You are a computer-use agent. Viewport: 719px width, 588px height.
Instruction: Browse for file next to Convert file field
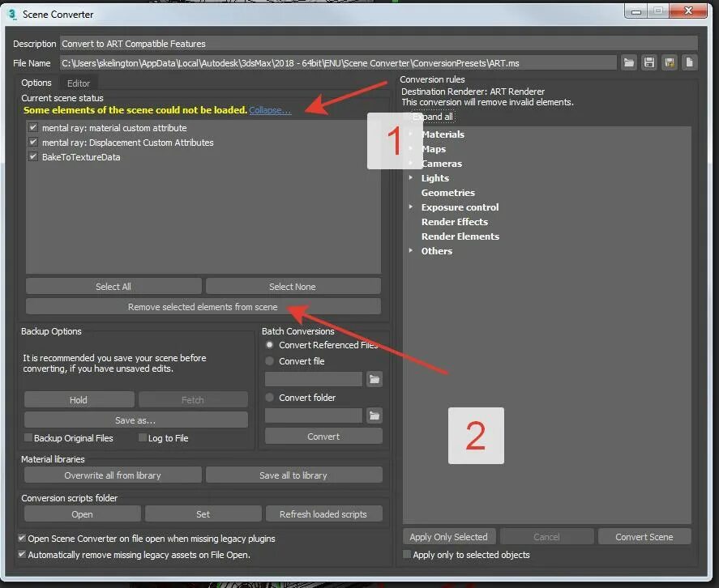point(374,379)
